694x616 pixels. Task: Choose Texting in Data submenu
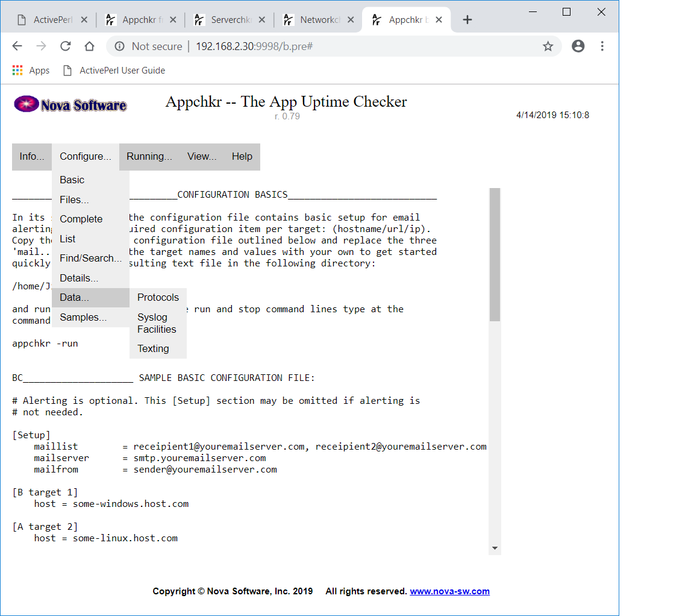(158, 348)
